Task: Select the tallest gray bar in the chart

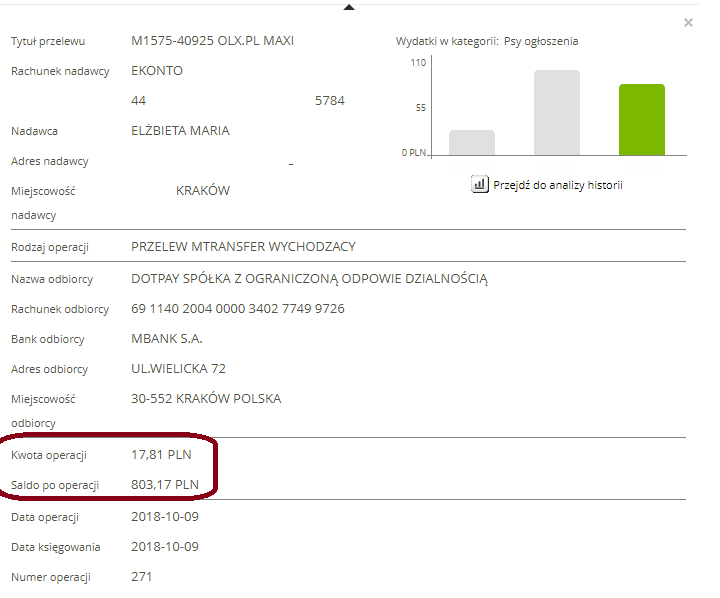Action: 556,113
